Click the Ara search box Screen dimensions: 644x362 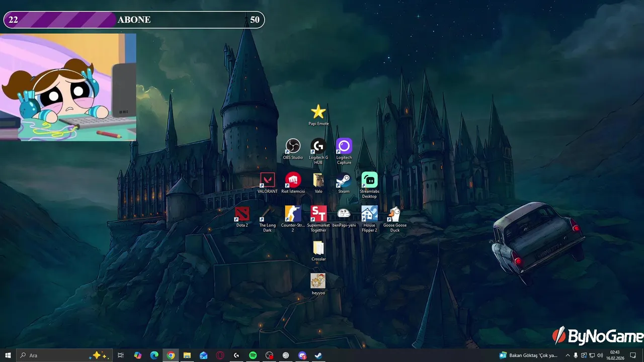[x=63, y=355]
